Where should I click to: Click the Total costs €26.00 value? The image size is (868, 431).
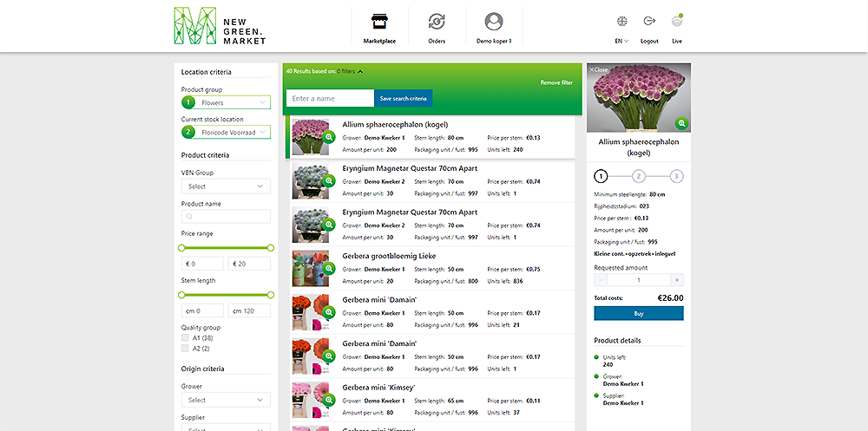coord(670,297)
